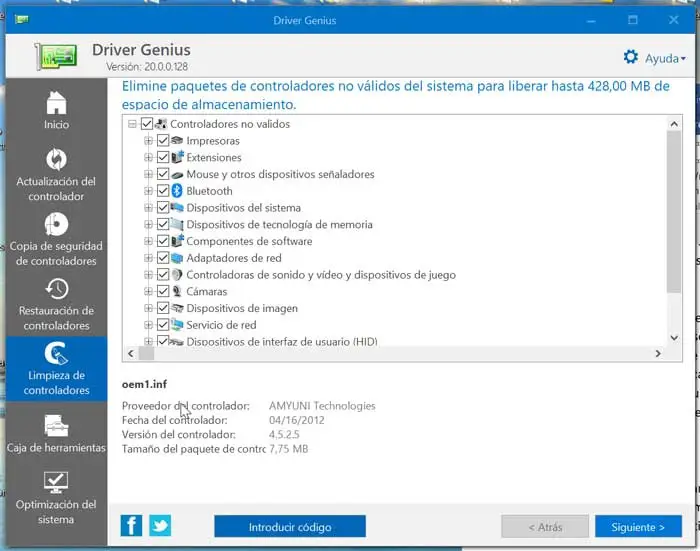Click the Siguiente button
This screenshot has width=700, height=551.
tap(638, 527)
